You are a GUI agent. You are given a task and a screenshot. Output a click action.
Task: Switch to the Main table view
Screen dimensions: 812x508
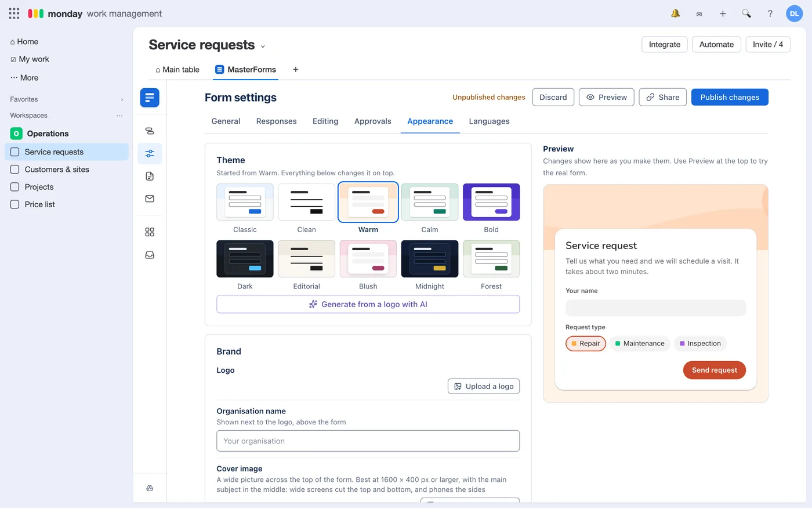click(177, 70)
